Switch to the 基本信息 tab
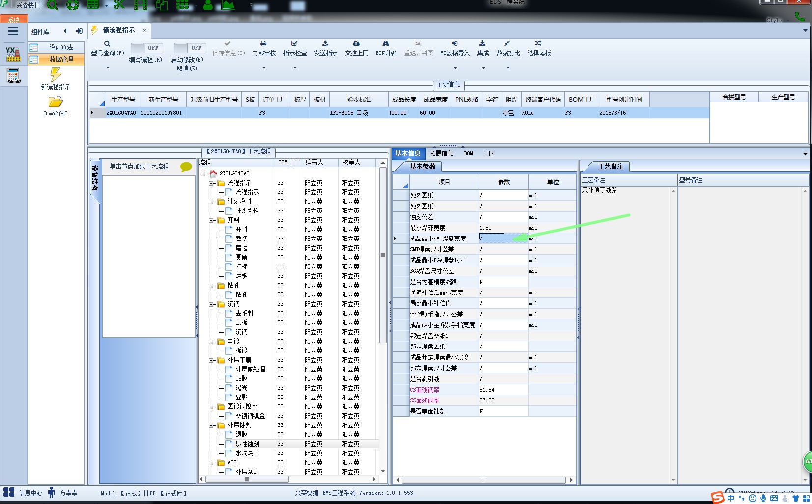This screenshot has width=812, height=504. 408,154
